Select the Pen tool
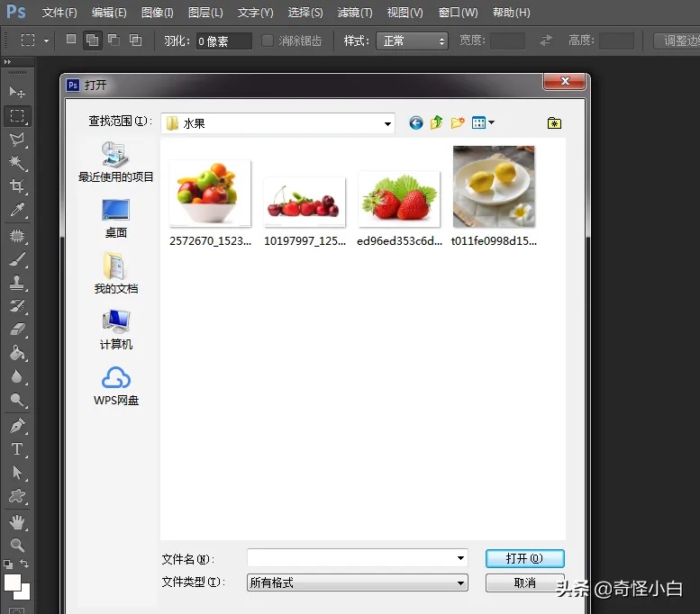Image resolution: width=700 pixels, height=614 pixels. pos(16,426)
